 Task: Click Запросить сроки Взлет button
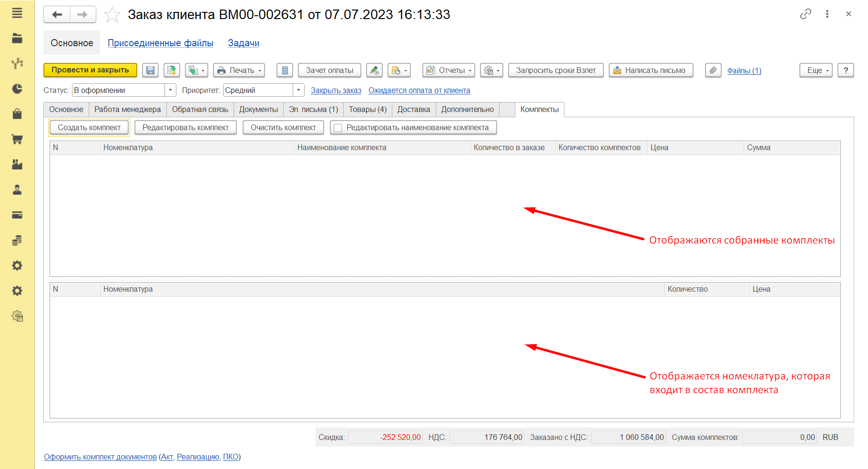click(x=556, y=71)
